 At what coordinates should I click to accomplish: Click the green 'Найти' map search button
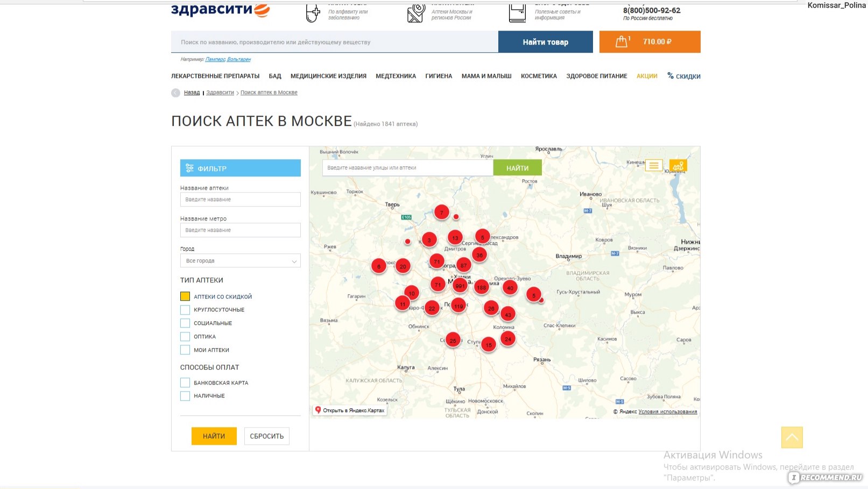517,168
